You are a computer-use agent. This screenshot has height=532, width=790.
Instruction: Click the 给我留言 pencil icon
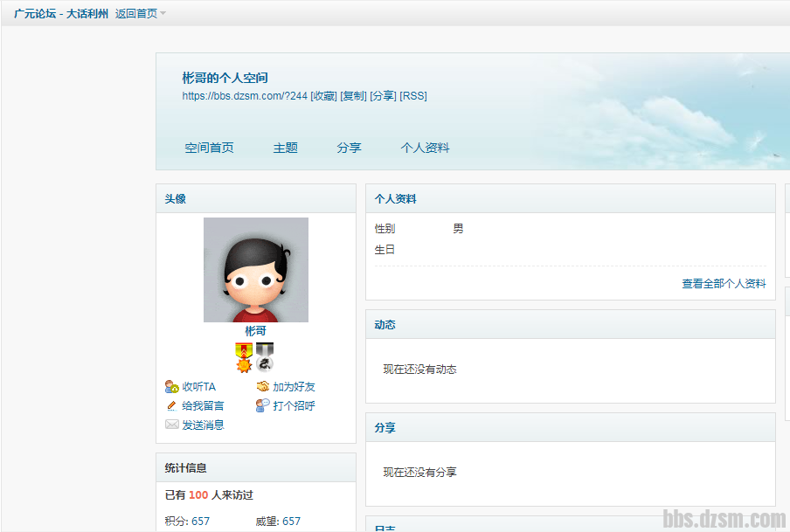coord(172,406)
